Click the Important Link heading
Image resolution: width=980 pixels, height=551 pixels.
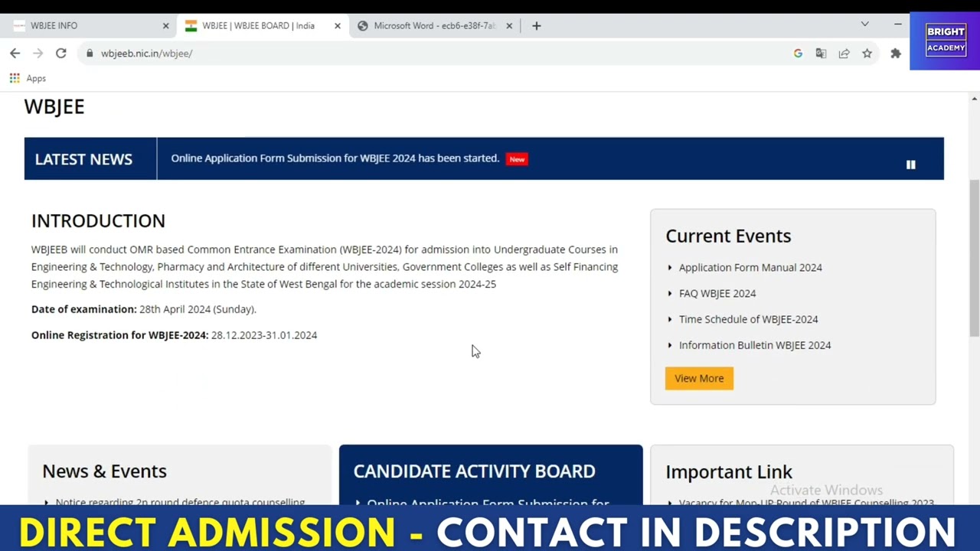pos(729,471)
